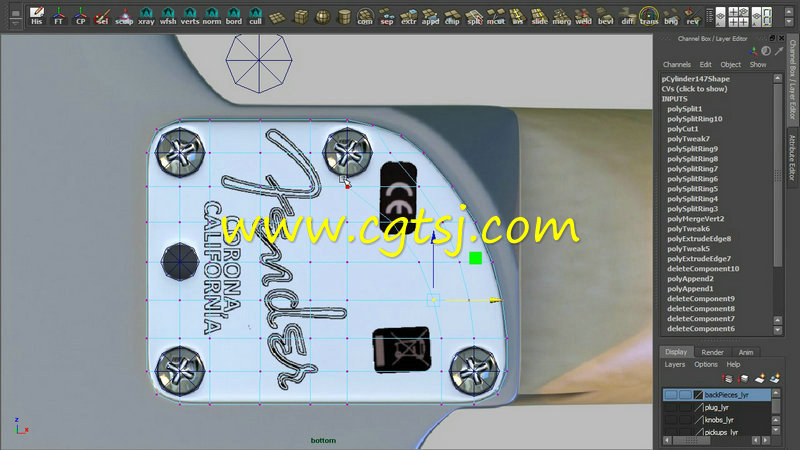The height and width of the screenshot is (450, 800).
Task: Move selected layer up in the list
Action: (727, 379)
